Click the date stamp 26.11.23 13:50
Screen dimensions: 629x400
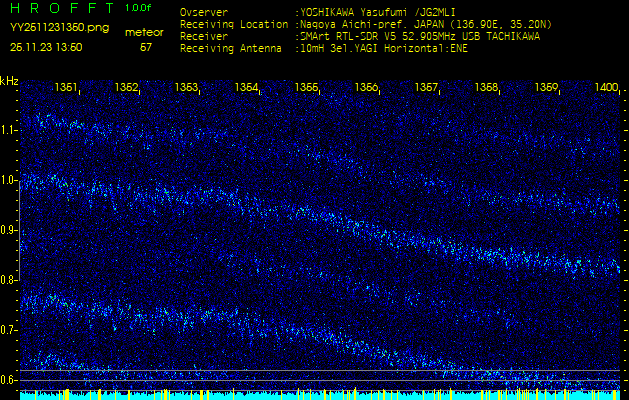(x=46, y=46)
